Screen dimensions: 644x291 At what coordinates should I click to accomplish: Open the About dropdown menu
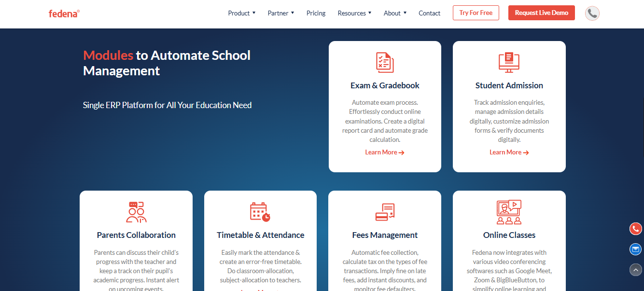395,13
